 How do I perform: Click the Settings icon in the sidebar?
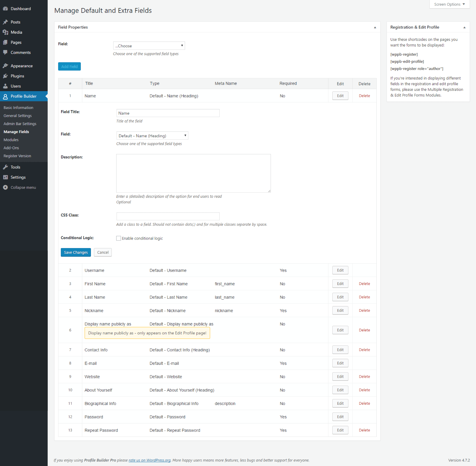click(6, 177)
